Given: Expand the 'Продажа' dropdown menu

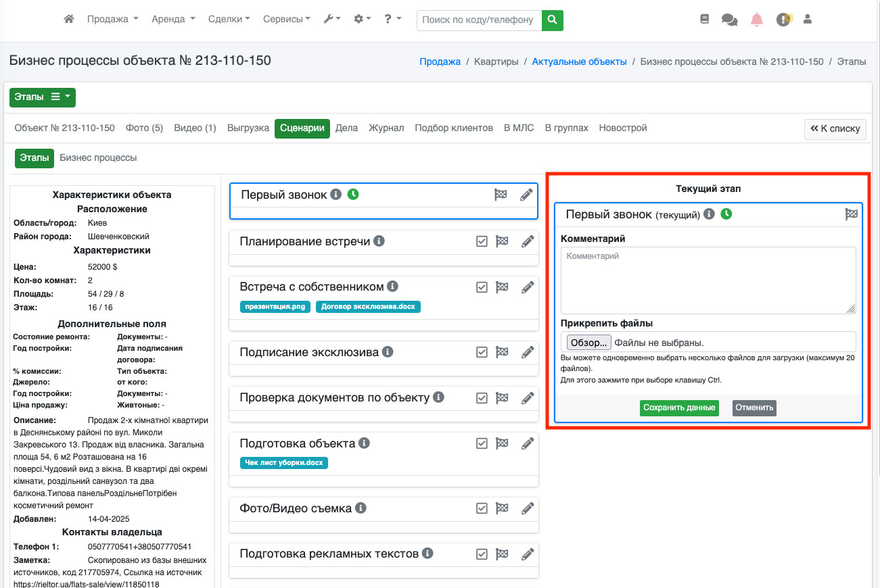Looking at the screenshot, I should (112, 20).
